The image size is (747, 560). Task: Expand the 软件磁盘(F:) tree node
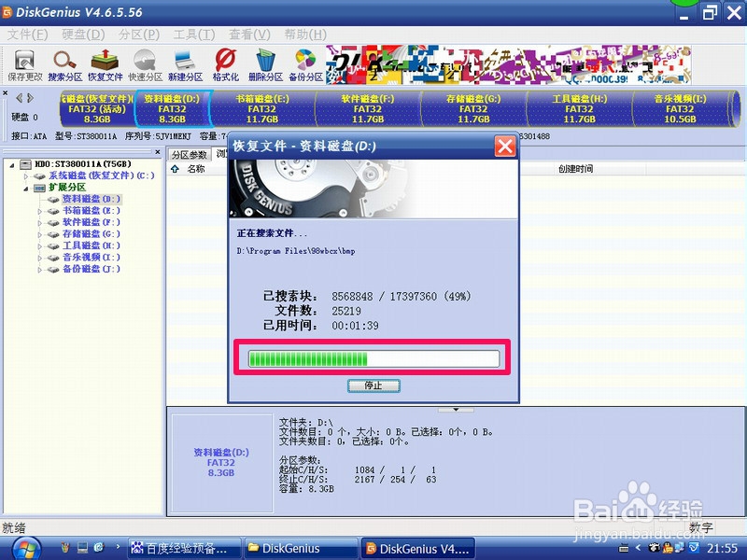pyautogui.click(x=40, y=223)
